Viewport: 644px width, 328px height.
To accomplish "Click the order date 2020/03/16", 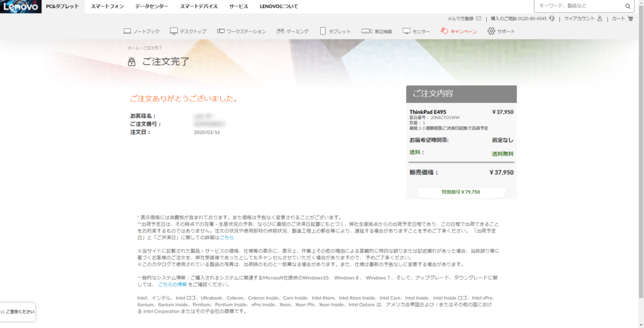I will click(x=206, y=133).
